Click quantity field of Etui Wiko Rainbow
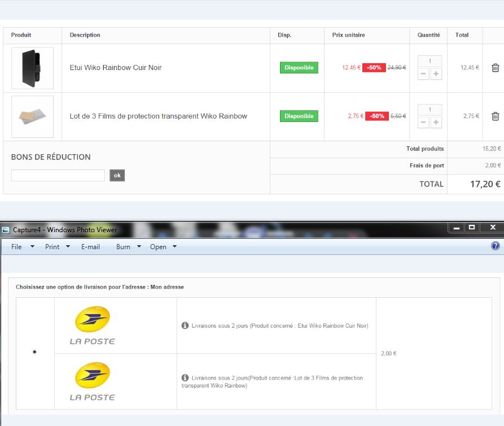Image resolution: width=504 pixels, height=426 pixels. pyautogui.click(x=430, y=61)
